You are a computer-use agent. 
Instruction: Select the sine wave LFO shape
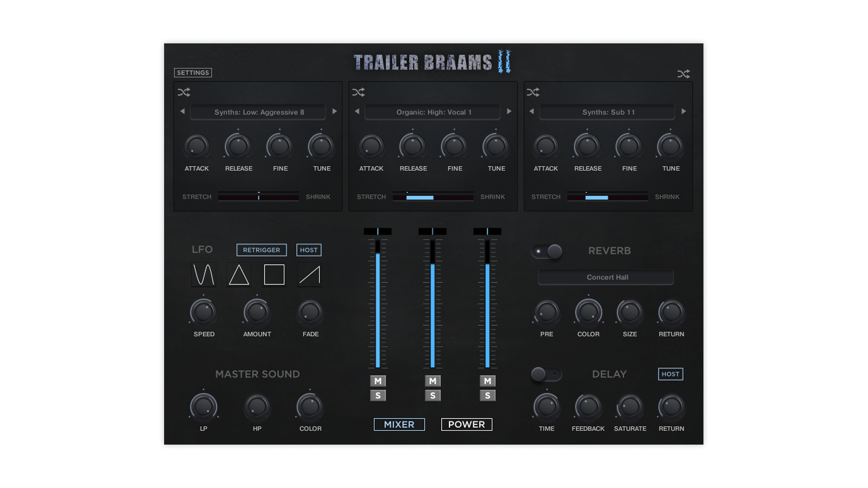203,274
